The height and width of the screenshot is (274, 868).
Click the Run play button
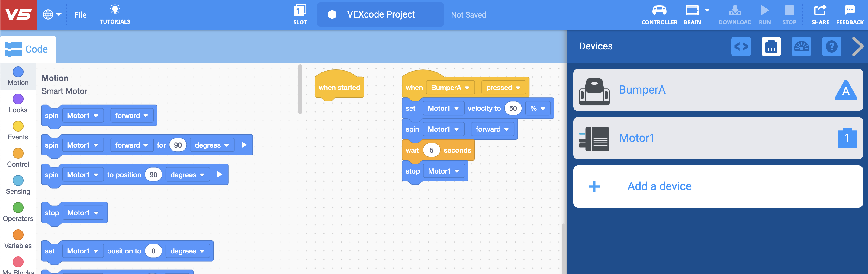764,15
